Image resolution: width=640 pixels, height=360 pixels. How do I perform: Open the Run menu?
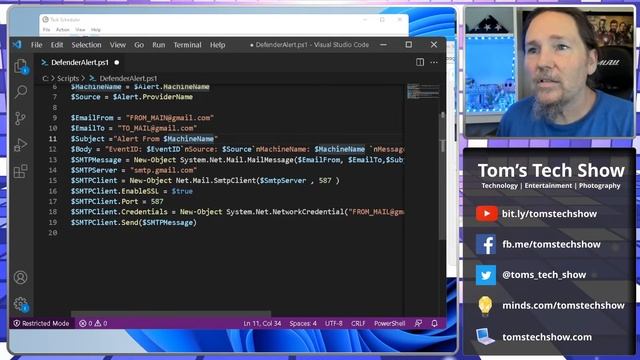pyautogui.click(x=158, y=45)
